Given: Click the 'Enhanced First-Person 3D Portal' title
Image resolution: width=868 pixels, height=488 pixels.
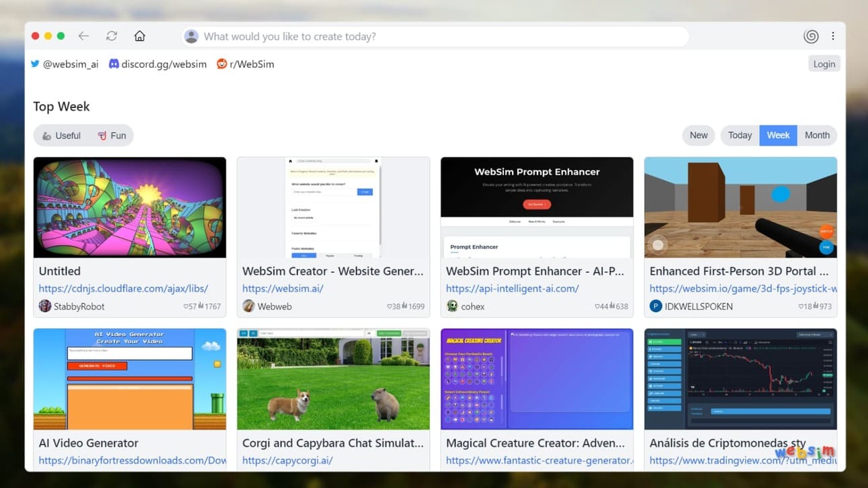Looking at the screenshot, I should coord(739,271).
